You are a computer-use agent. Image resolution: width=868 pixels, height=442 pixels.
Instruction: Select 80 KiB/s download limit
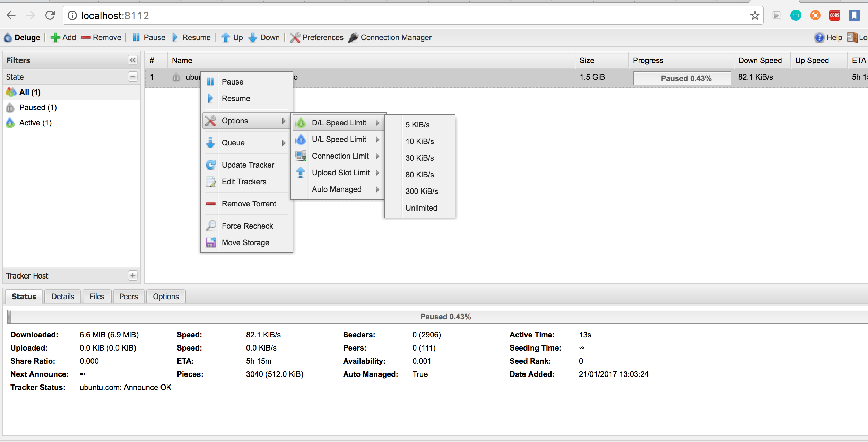(x=419, y=175)
